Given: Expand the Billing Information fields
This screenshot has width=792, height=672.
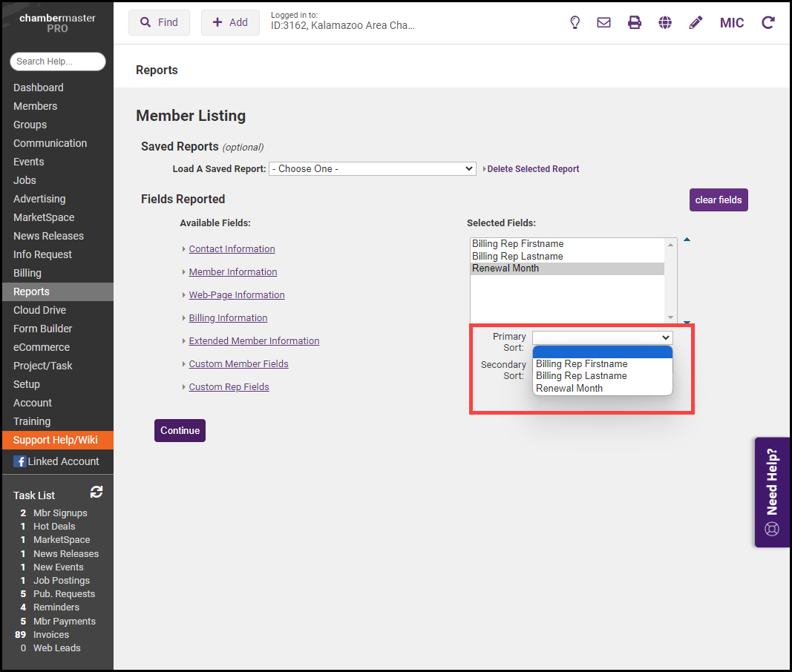Looking at the screenshot, I should coord(228,318).
